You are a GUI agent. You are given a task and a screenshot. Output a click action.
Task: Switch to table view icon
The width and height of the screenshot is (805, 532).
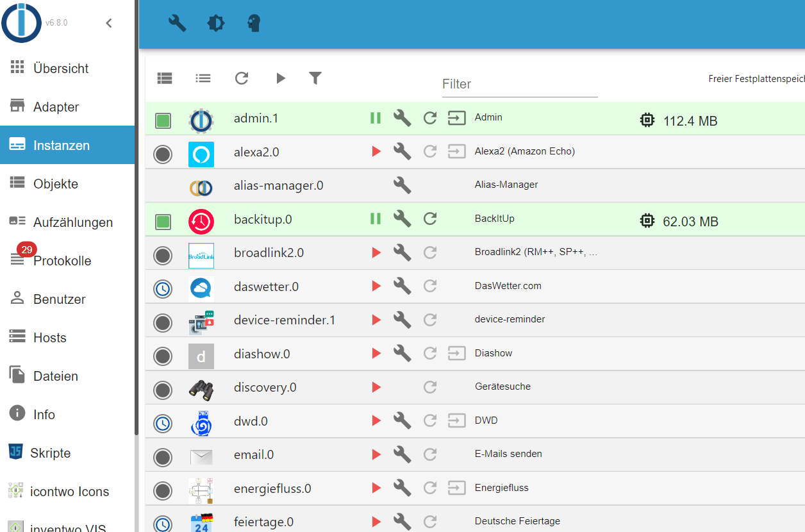click(165, 78)
